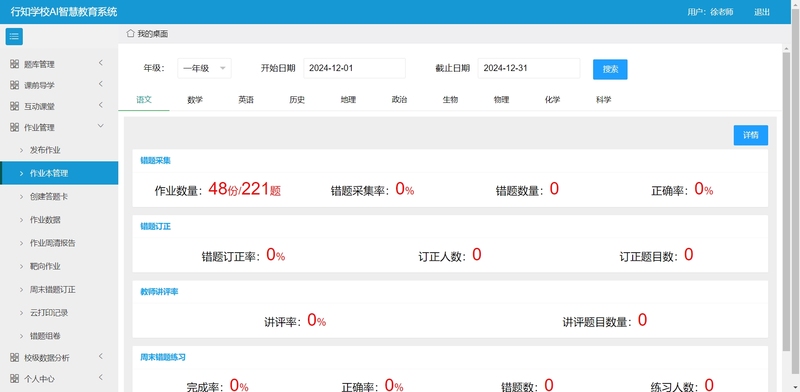Screen dimensions: 800x392
Task: Switch to the 语文 subject tab
Action: point(144,100)
